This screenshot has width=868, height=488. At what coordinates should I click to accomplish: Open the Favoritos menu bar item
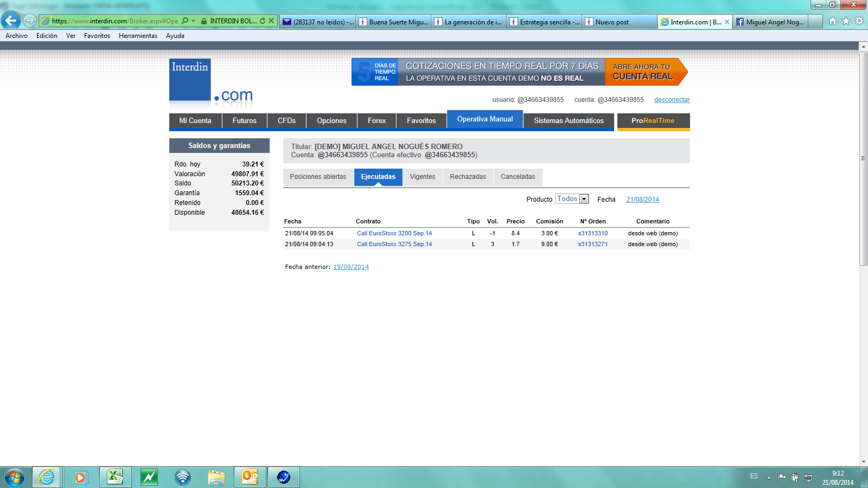[97, 36]
